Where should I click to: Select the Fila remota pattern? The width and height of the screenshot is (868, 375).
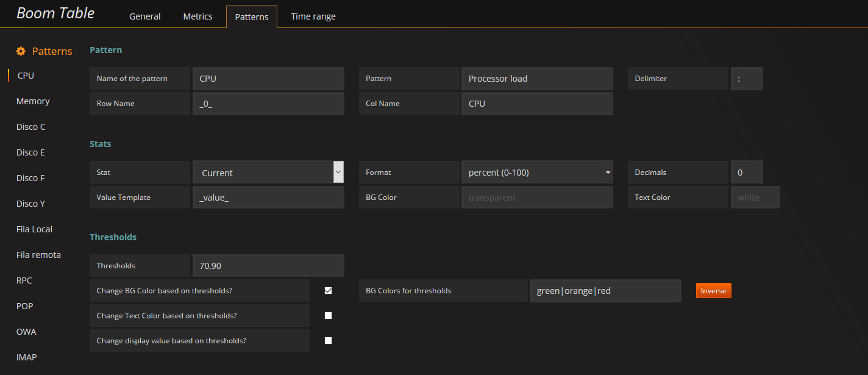tap(38, 255)
